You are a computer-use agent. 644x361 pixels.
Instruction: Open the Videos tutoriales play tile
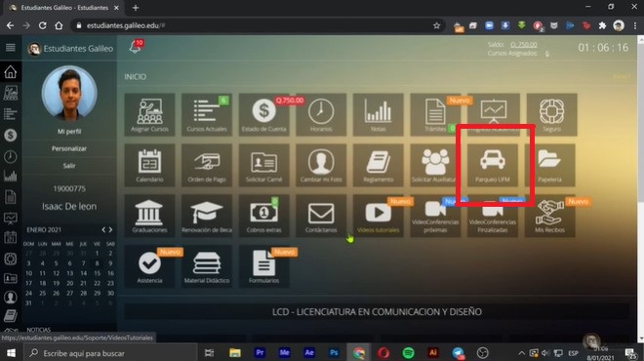point(378,216)
